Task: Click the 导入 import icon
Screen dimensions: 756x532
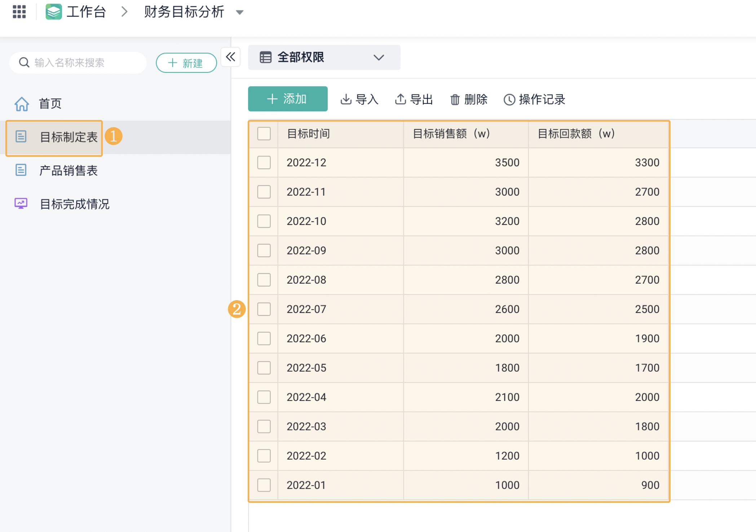Action: (346, 99)
